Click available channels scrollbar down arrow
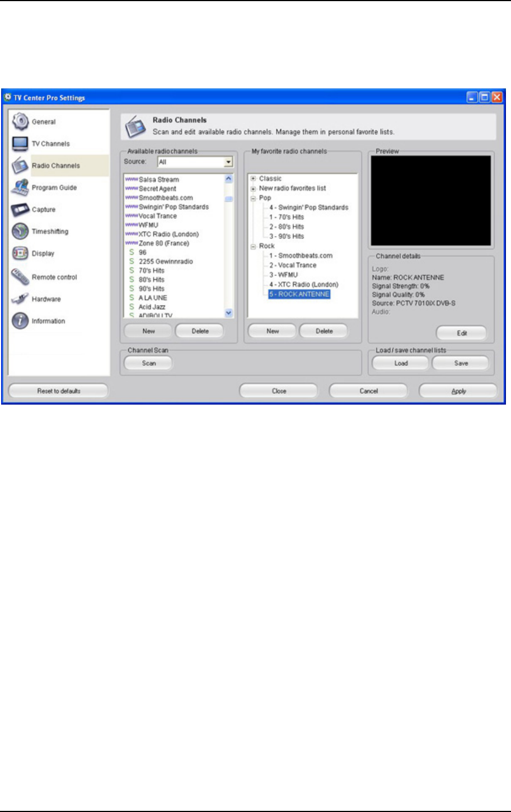Image resolution: width=511 pixels, height=812 pixels. pos(229,313)
